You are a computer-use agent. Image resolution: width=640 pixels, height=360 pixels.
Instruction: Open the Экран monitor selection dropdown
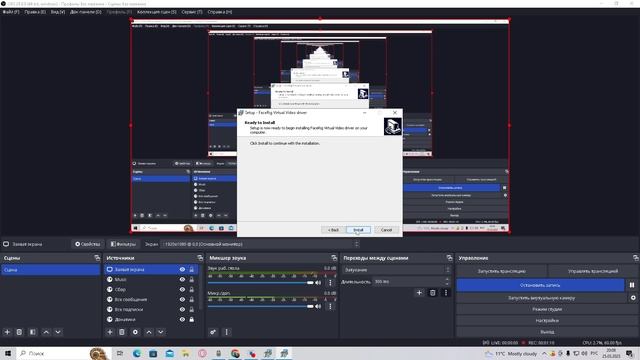[260, 244]
